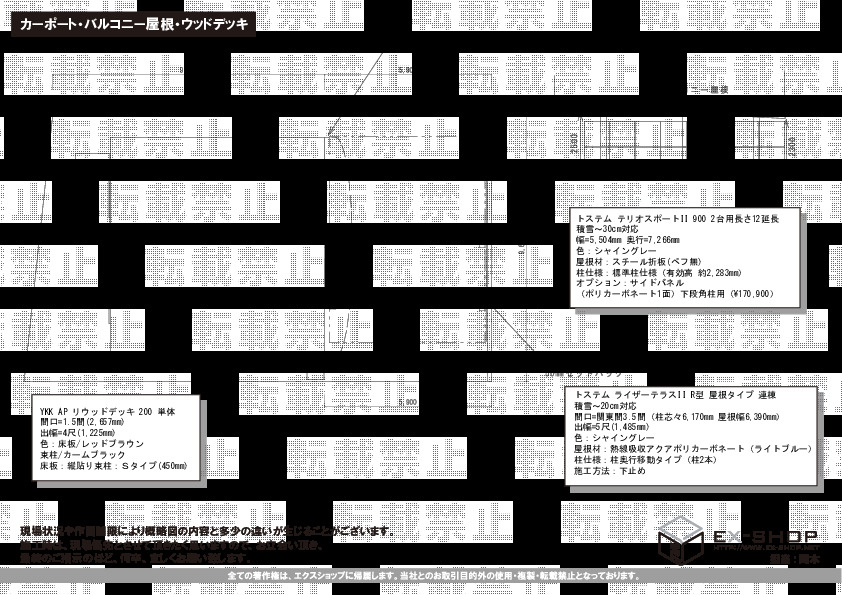
Task: Click the line '色：床板/レッドブラウン'
Action: (x=92, y=444)
